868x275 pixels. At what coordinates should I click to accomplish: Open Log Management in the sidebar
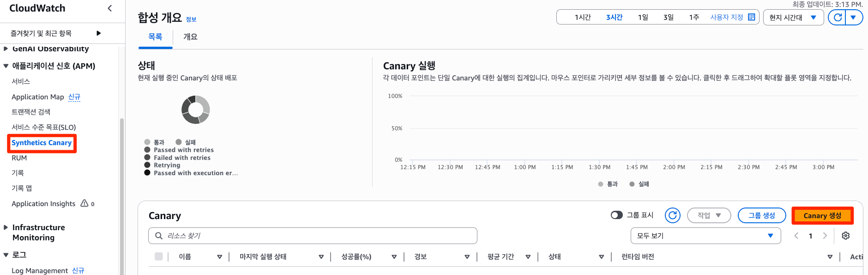click(x=40, y=270)
